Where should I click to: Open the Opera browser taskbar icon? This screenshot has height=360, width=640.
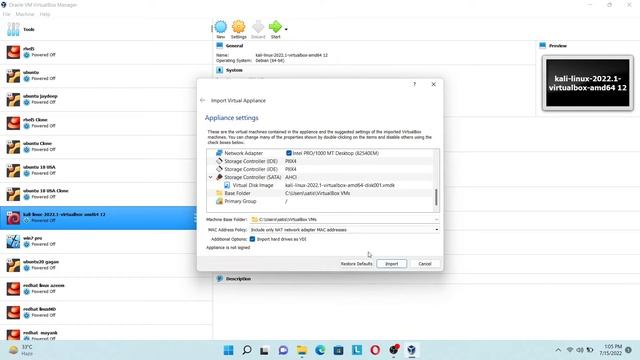click(375, 350)
